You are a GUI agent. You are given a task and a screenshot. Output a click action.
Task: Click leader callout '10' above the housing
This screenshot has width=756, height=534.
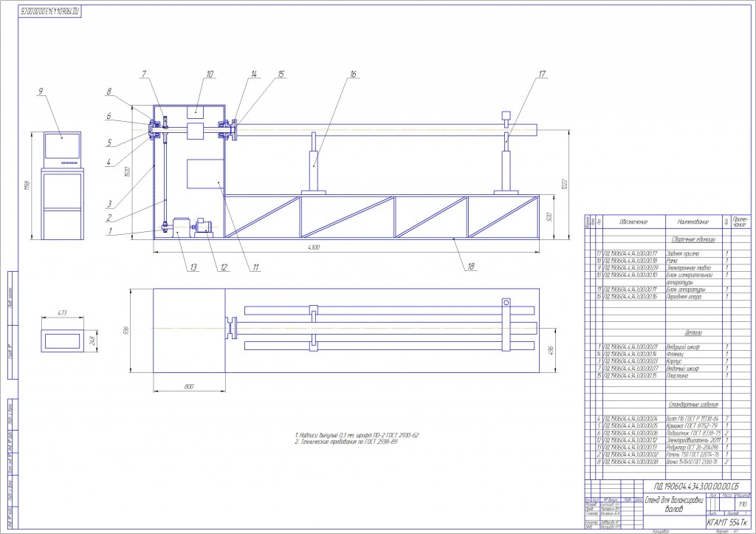click(210, 75)
